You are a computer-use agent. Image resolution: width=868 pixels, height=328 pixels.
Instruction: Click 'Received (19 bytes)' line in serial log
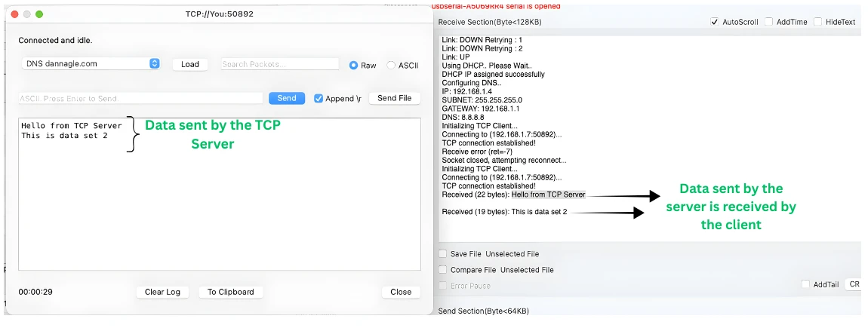click(505, 212)
